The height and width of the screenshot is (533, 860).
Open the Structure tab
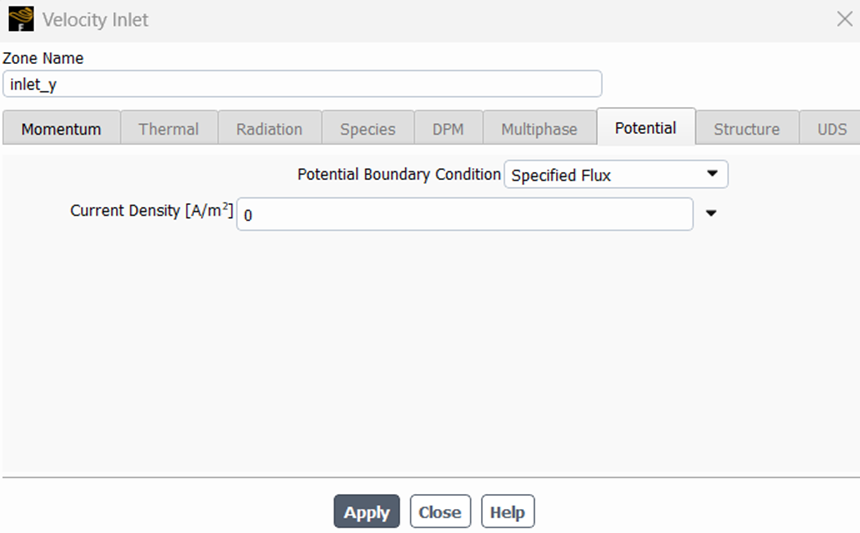point(746,129)
